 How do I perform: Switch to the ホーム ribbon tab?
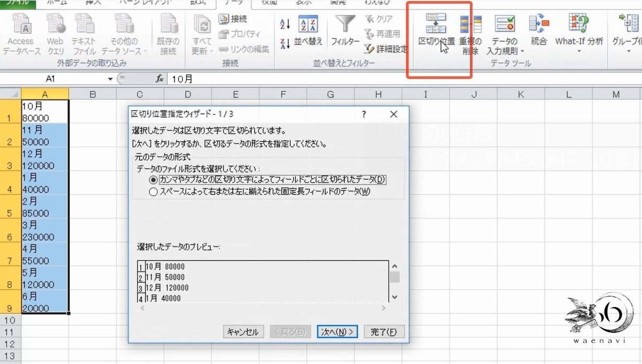tap(59, 2)
